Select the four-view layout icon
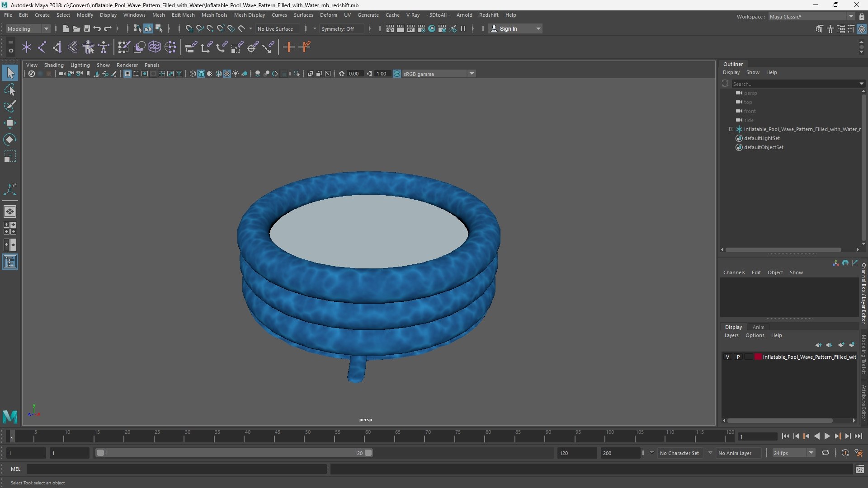This screenshot has width=868, height=488. [x=10, y=228]
